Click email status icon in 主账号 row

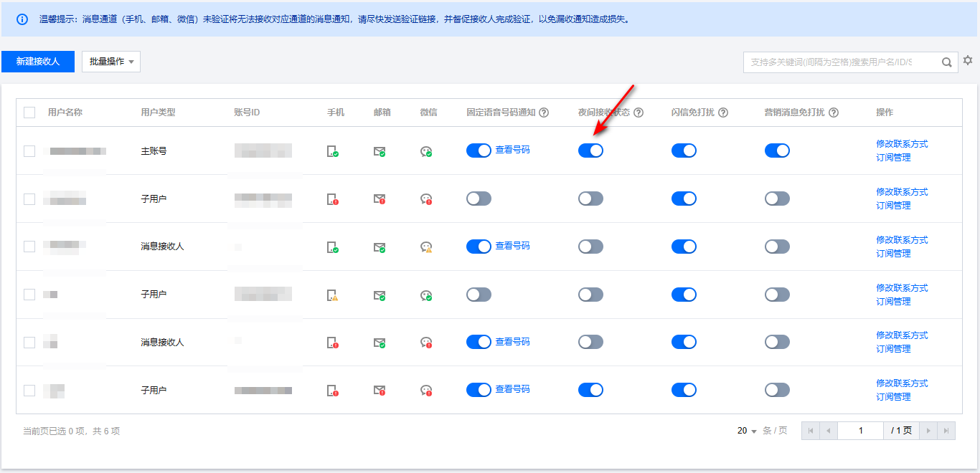(380, 151)
